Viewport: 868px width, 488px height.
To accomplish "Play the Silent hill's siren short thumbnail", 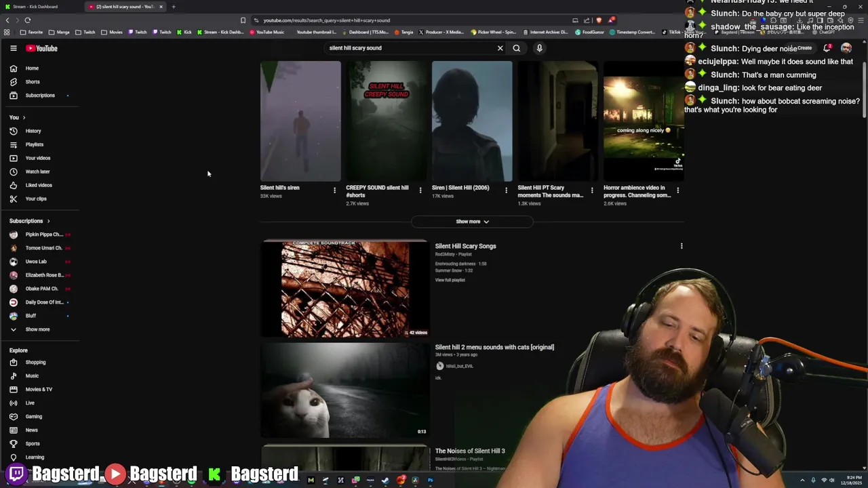I will (300, 121).
